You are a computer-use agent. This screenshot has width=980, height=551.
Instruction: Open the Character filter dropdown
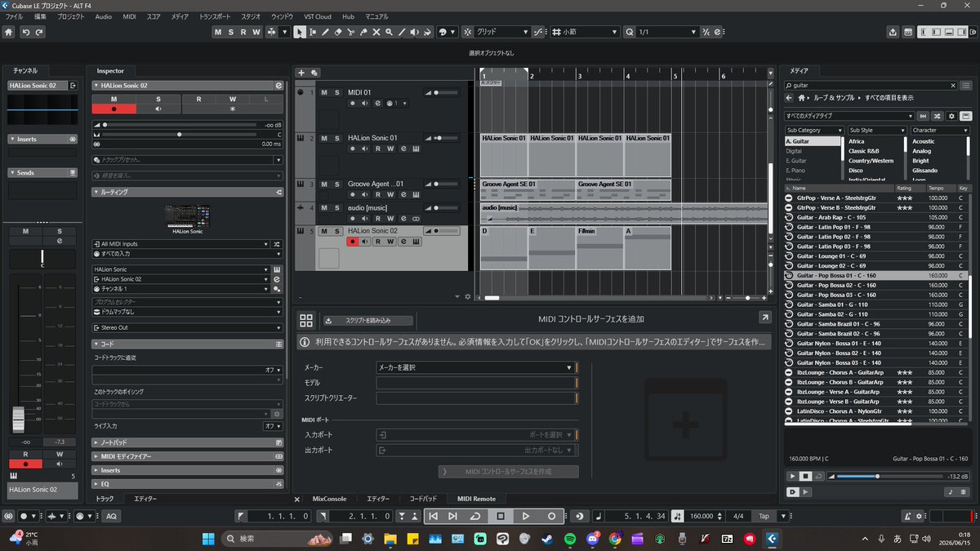(x=940, y=130)
